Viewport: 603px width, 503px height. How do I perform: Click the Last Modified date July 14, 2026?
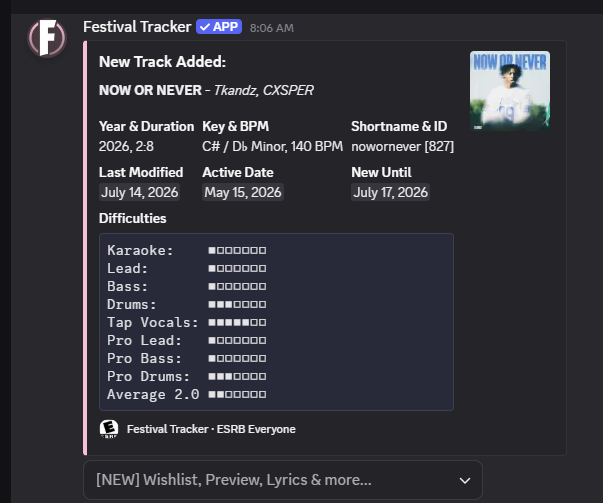(x=140, y=192)
